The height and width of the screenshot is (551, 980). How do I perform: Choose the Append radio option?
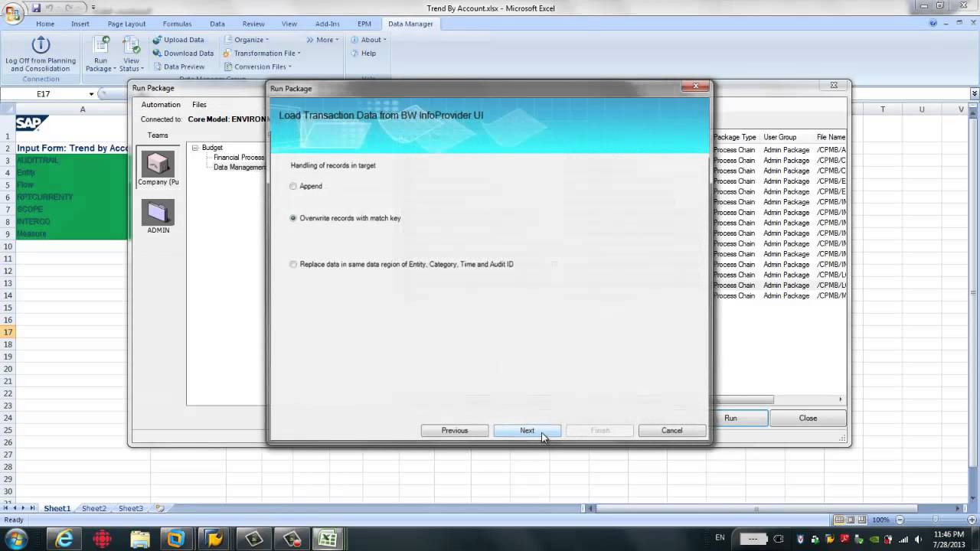click(x=293, y=187)
